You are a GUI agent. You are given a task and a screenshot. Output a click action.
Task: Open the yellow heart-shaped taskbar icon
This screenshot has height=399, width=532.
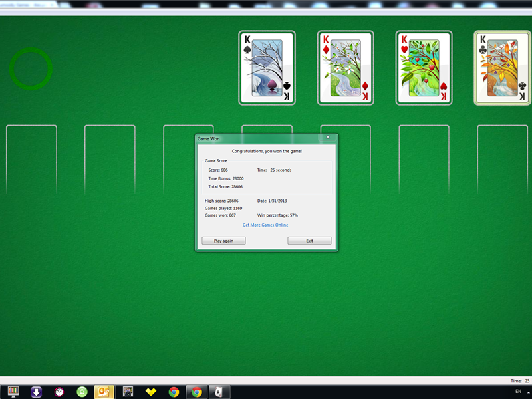point(151,392)
